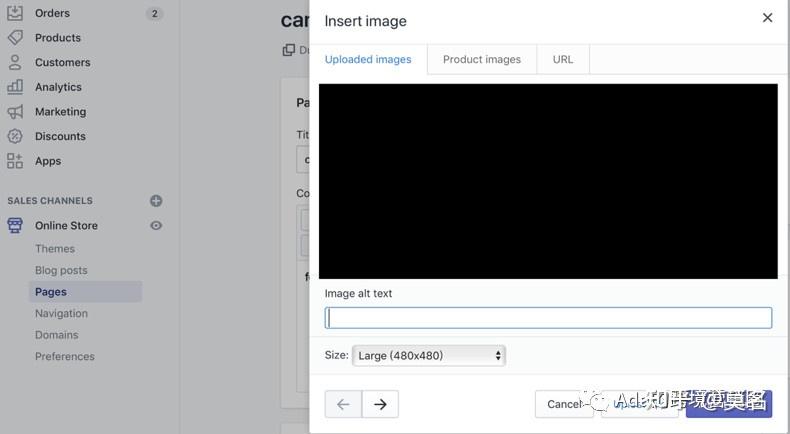Click the Marketing megaphone icon
The image size is (790, 434).
pyautogui.click(x=15, y=112)
